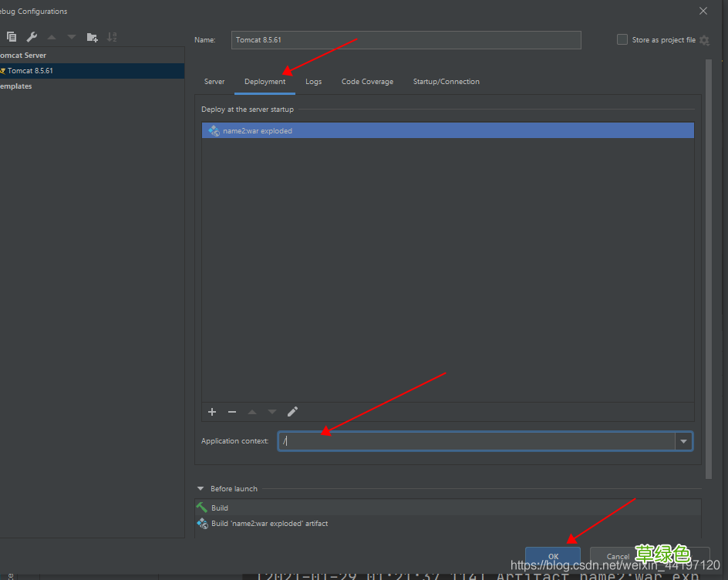Switch to the Server tab

click(214, 82)
